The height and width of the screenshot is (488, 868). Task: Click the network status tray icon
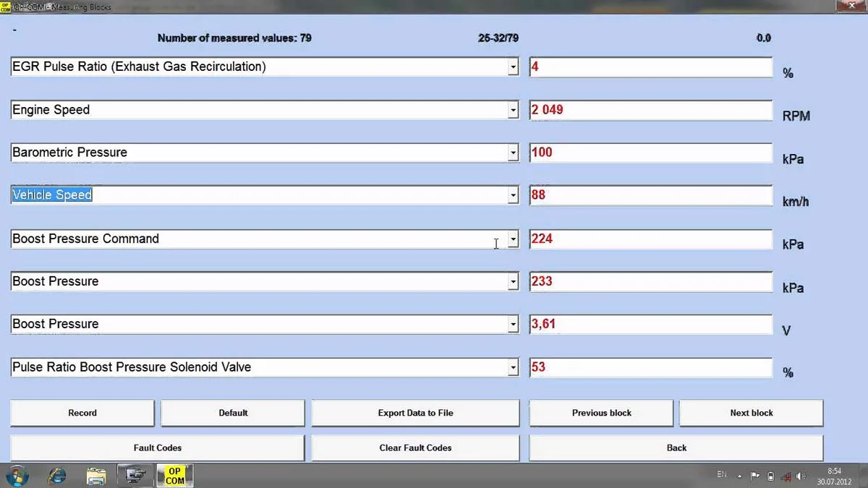point(786,476)
